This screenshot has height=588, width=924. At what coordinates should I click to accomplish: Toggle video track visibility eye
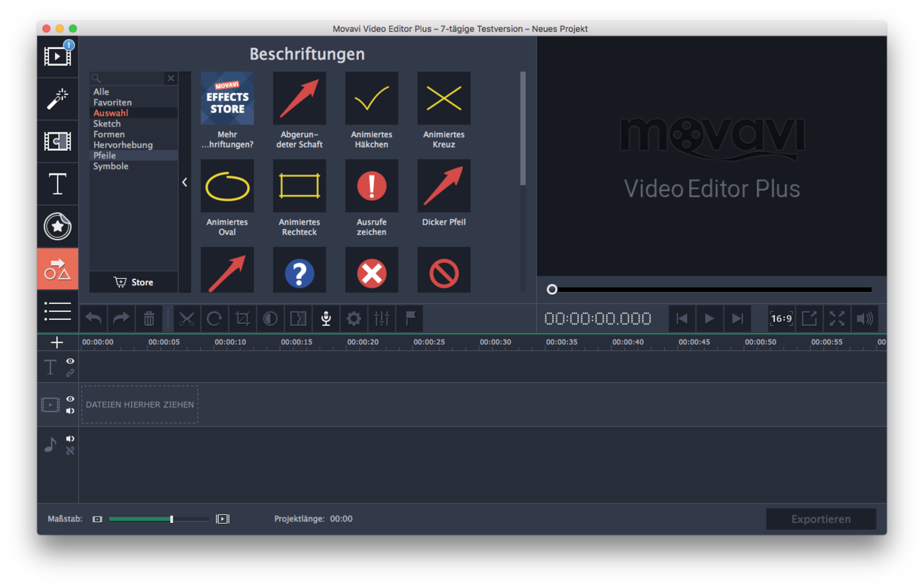[x=71, y=399]
